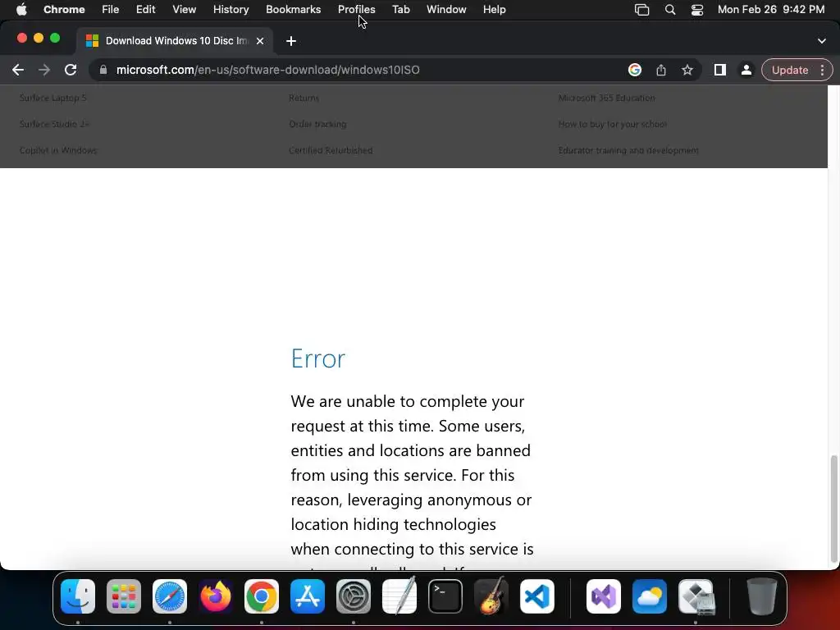Bookmark this page with the star icon
The height and width of the screenshot is (630, 840).
[687, 71]
